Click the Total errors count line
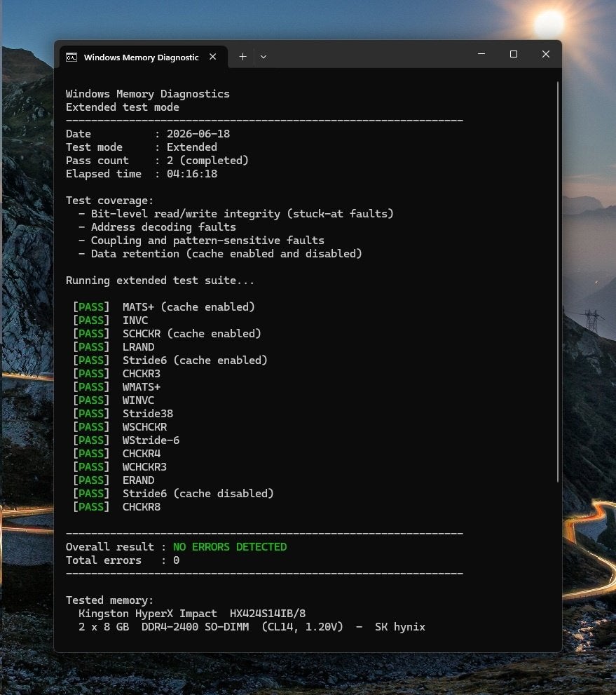This screenshot has height=695, width=616. pyautogui.click(x=123, y=560)
